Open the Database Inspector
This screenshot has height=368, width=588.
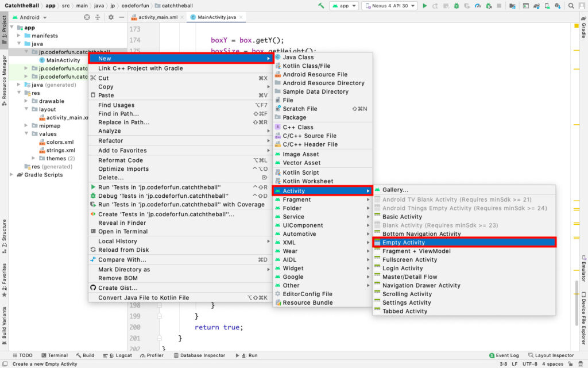coord(199,355)
